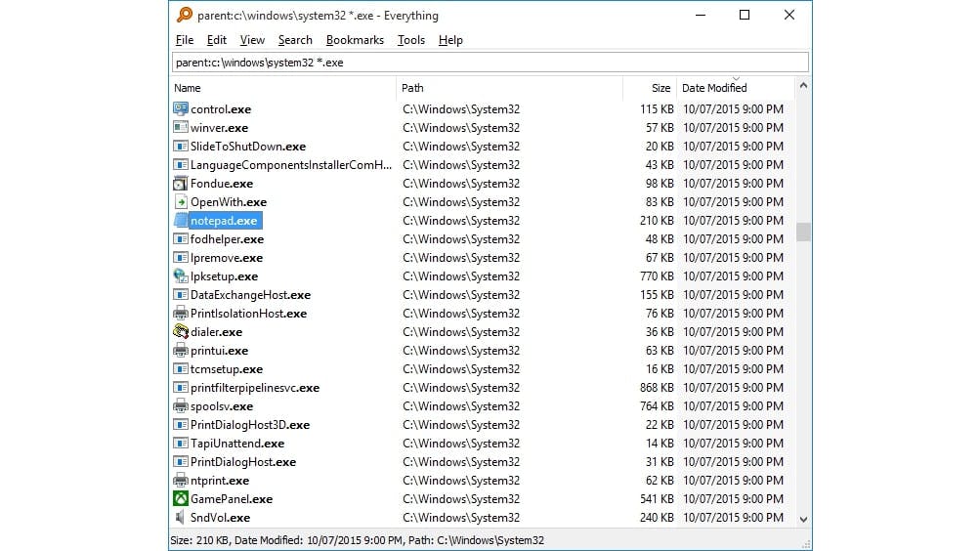Select the OpenWith.exe file name
This screenshot has width=980, height=551.
coord(229,202)
